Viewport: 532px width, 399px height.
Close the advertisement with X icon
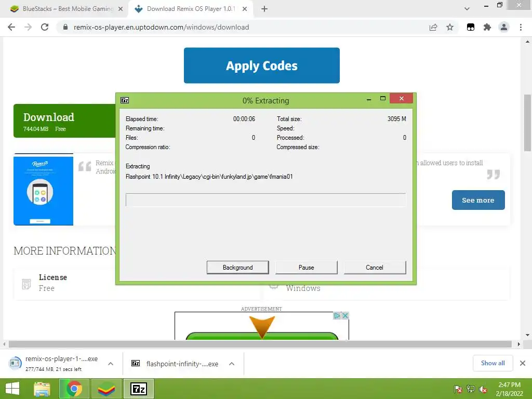tap(345, 315)
